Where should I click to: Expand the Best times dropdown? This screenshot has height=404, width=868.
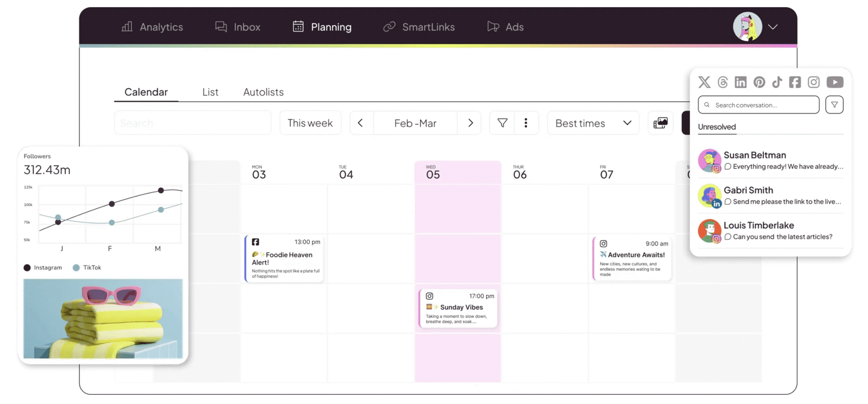[x=593, y=123]
